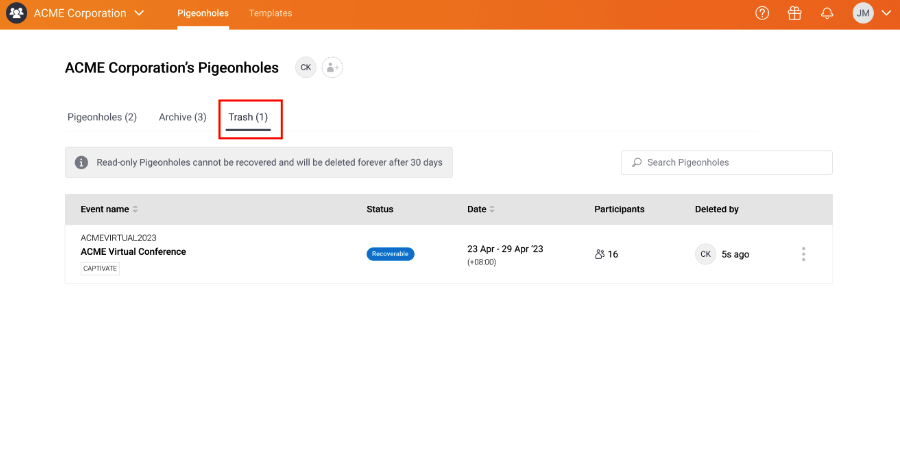Screen dimensions: 900x464
Task: Sort by Event name column arrows
Action: coord(135,210)
